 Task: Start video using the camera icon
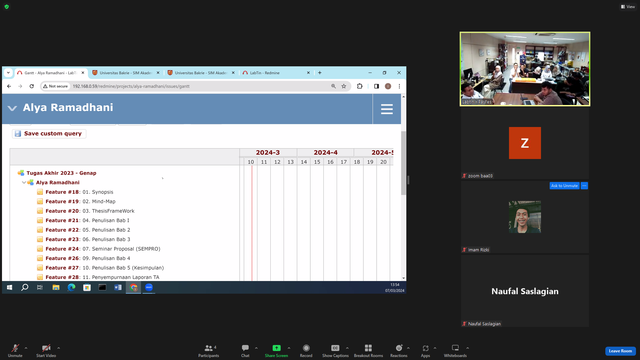(x=46, y=350)
